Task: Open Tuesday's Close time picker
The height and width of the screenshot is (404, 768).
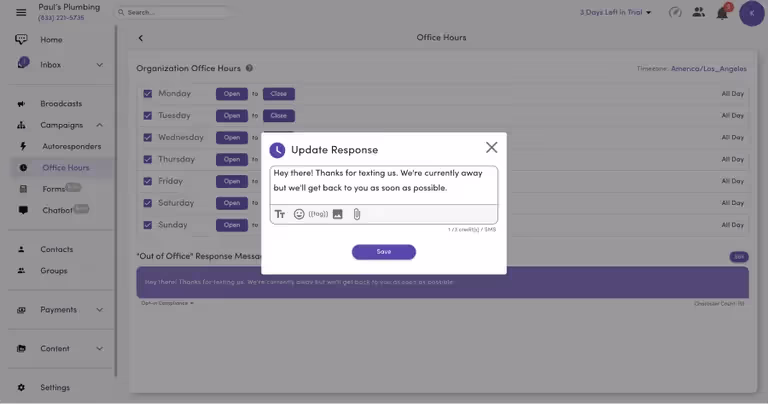Action: pos(279,116)
